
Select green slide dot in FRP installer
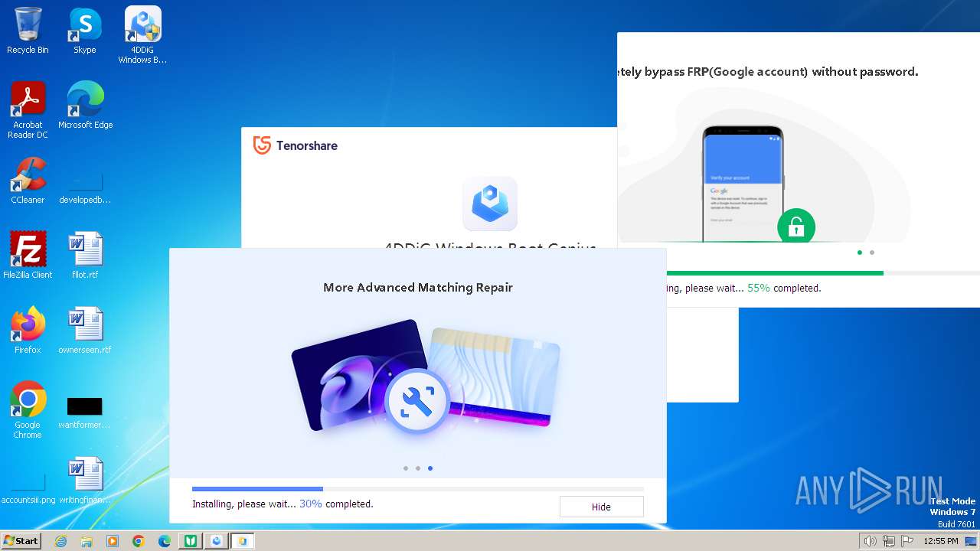coord(860,252)
